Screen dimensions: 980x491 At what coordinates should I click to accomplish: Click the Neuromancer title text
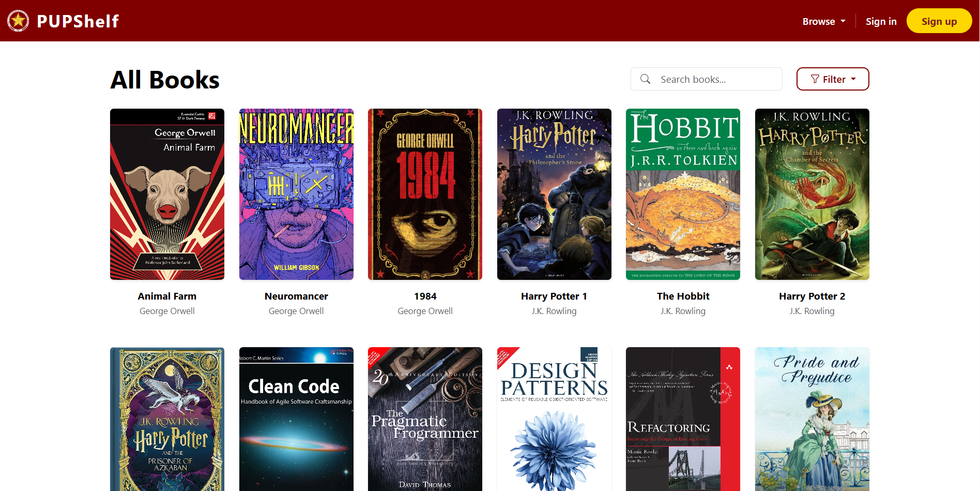click(296, 296)
